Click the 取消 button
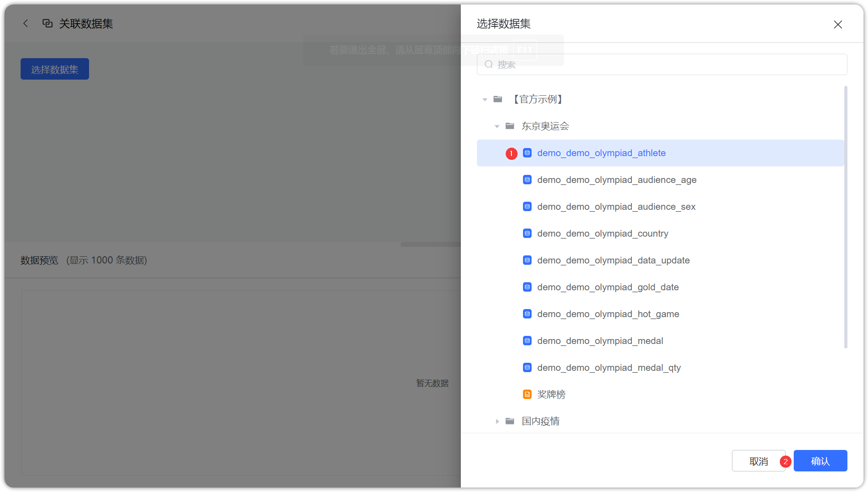This screenshot has height=492, width=868. [758, 461]
